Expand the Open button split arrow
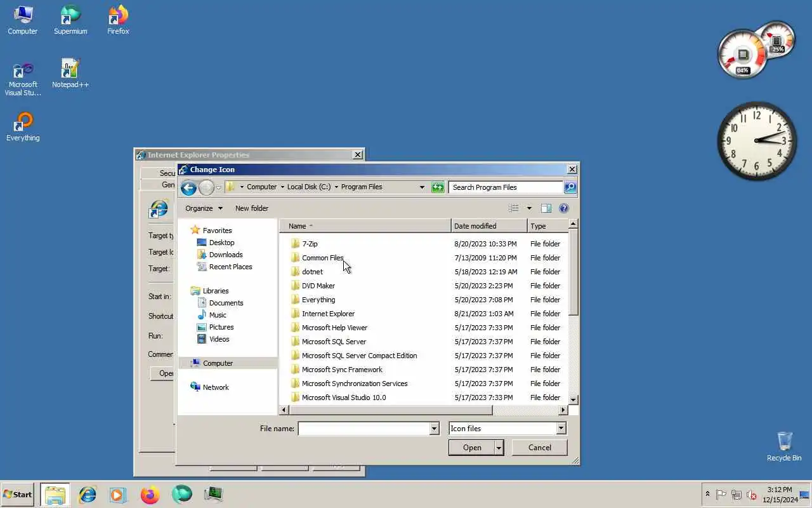This screenshot has height=508, width=812. (499, 448)
